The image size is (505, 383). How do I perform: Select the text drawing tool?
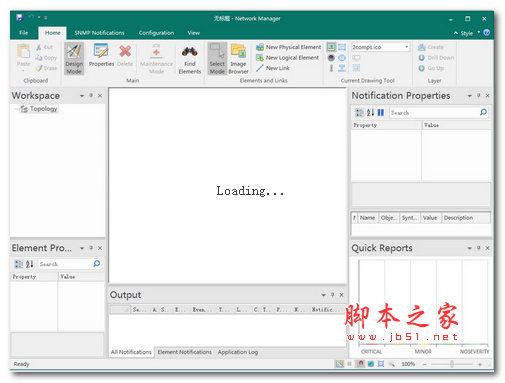point(342,68)
